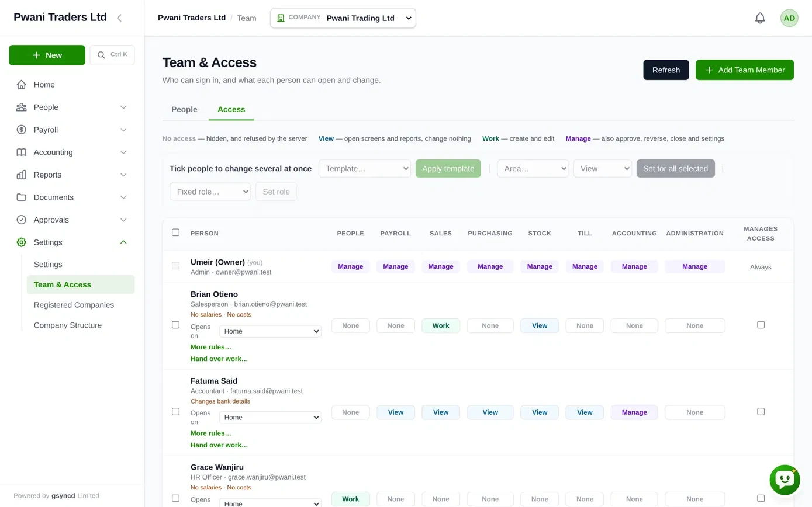The height and width of the screenshot is (507, 812).
Task: Click the Settings gear icon in sidebar
Action: pos(22,242)
